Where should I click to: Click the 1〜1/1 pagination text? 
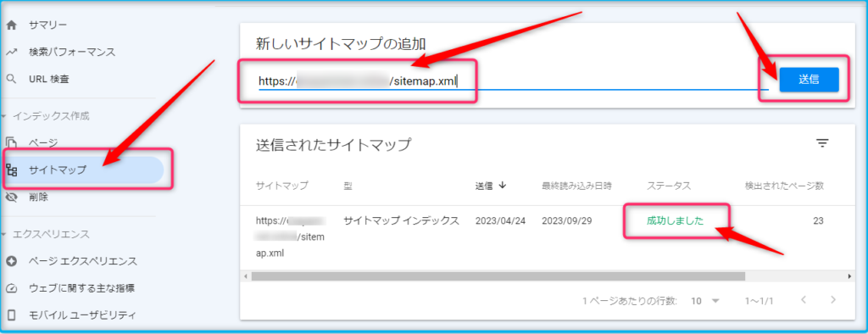click(759, 301)
